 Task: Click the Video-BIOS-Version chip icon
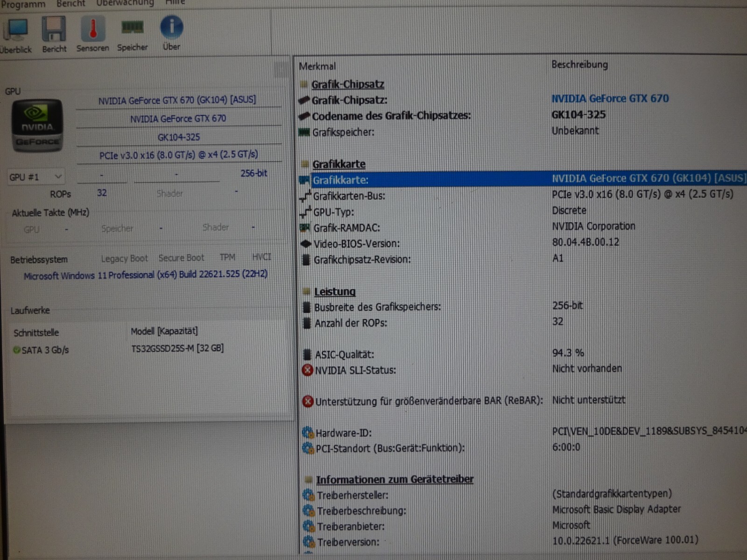[x=306, y=244]
